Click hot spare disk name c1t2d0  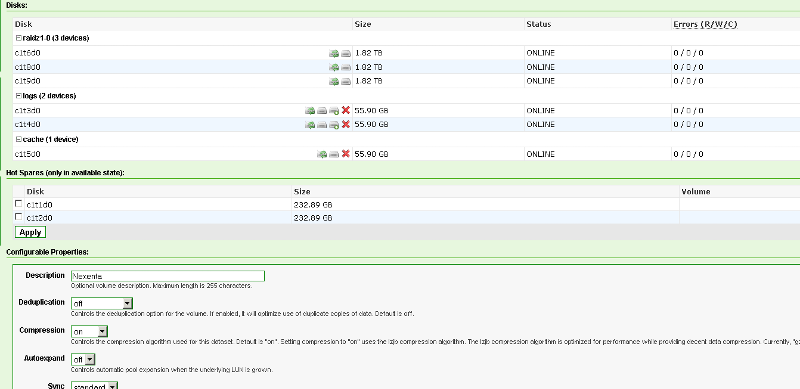tap(40, 218)
